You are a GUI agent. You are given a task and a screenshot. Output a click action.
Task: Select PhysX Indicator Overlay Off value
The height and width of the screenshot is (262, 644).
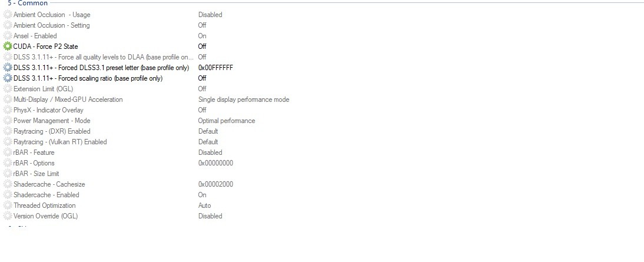tap(202, 110)
